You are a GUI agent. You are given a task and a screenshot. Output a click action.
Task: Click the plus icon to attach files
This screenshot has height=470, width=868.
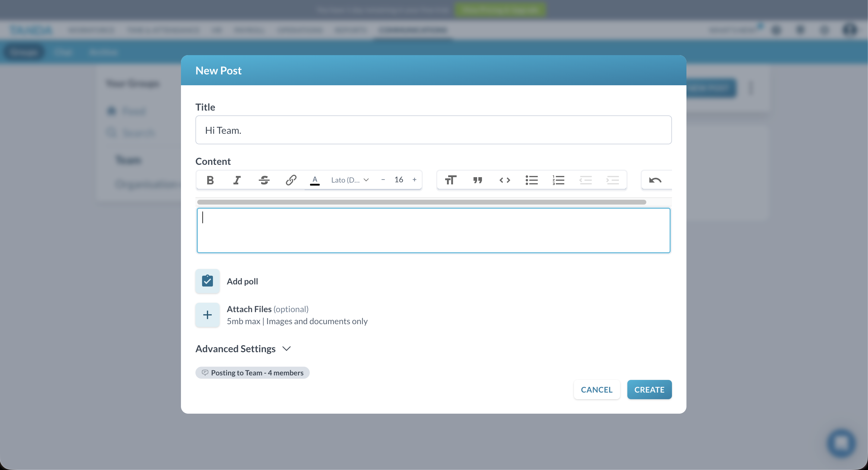[x=207, y=315]
